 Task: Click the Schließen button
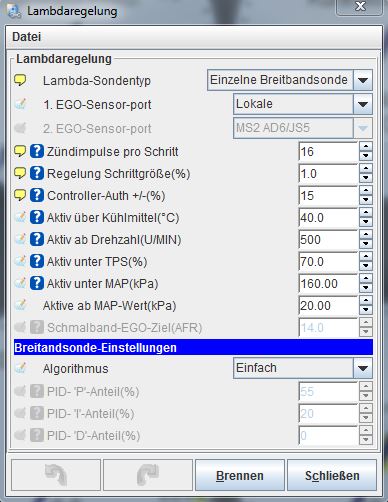[x=332, y=475]
